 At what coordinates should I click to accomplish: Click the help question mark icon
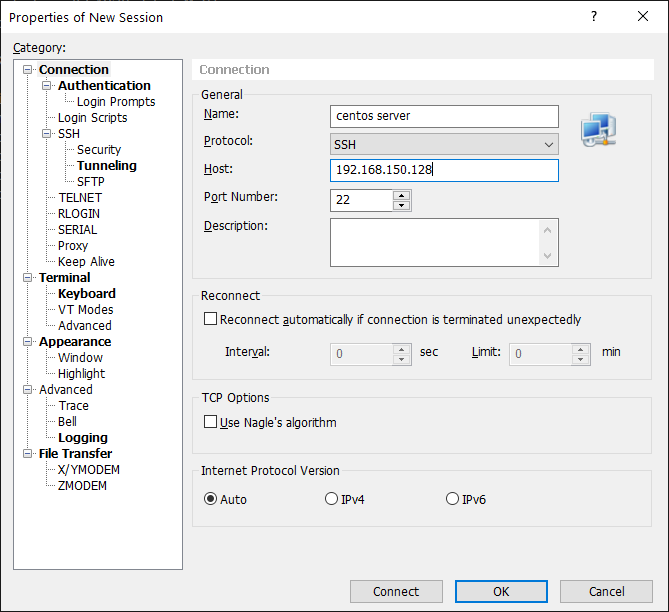593,16
